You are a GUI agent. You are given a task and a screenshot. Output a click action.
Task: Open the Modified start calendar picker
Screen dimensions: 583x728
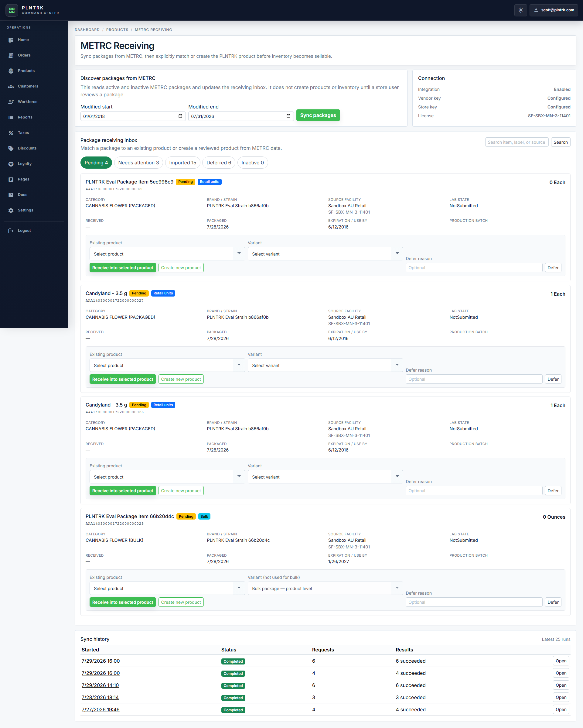(180, 116)
